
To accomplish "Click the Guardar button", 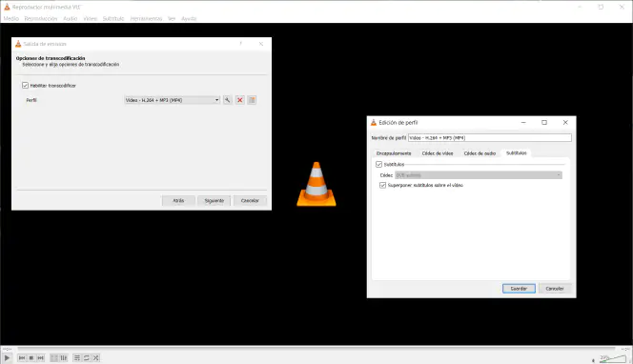I will pyautogui.click(x=519, y=289).
